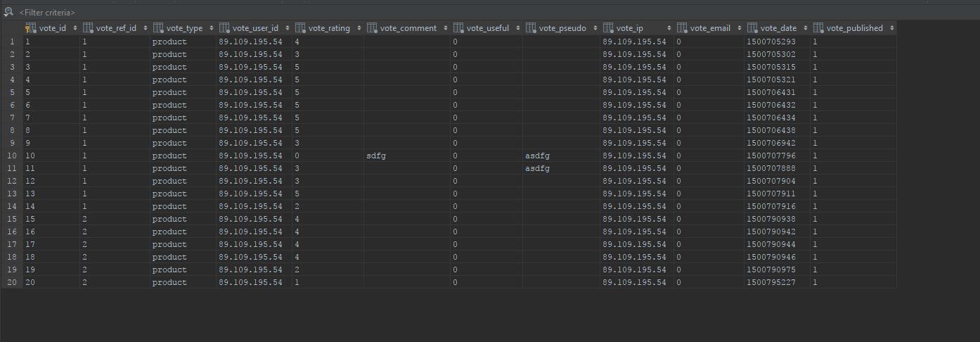This screenshot has height=342, width=980.
Task: Click vote_rating cell with 0 in row 10
Action: point(328,156)
